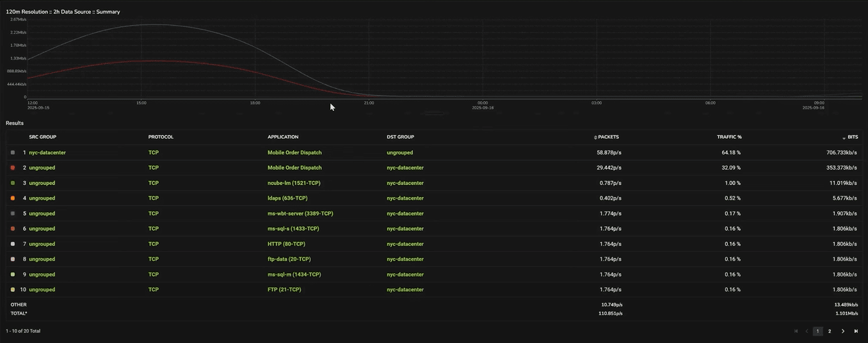Click the APPLICATION column header
Image resolution: width=868 pixels, height=343 pixels.
(x=283, y=137)
